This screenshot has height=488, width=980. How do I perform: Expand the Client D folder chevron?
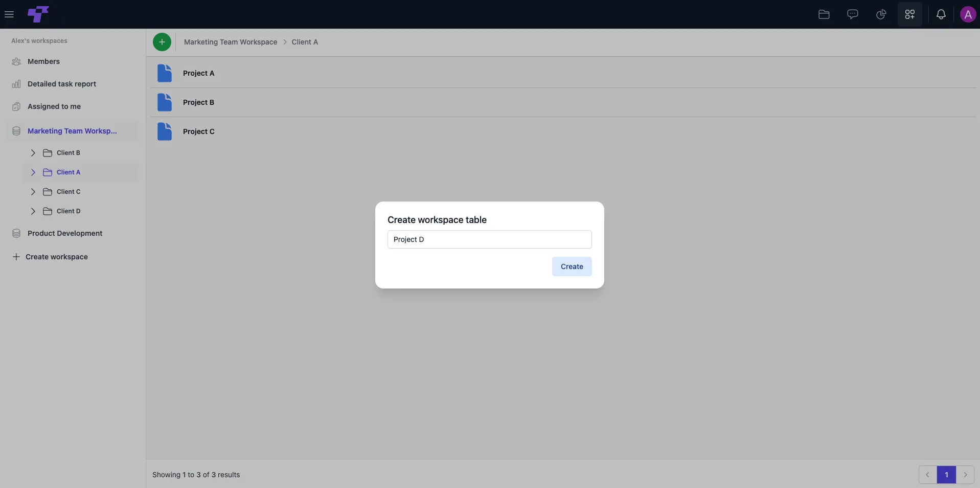click(33, 211)
